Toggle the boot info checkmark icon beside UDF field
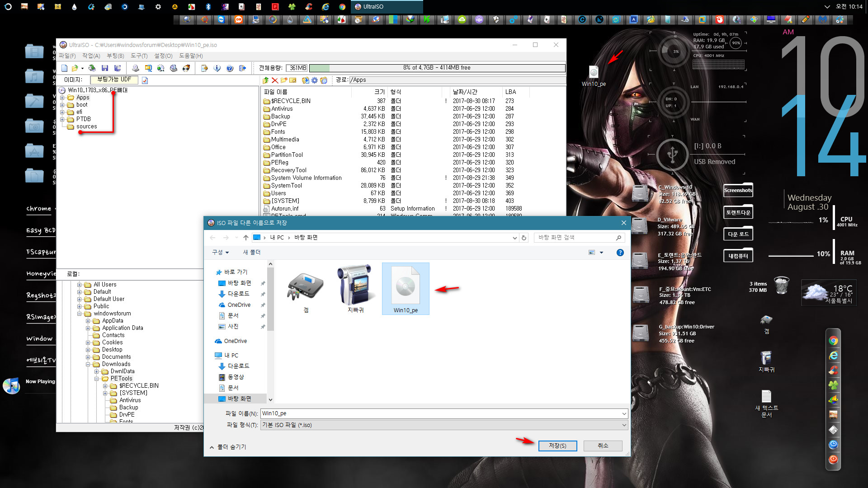The height and width of the screenshot is (488, 868). (x=145, y=80)
